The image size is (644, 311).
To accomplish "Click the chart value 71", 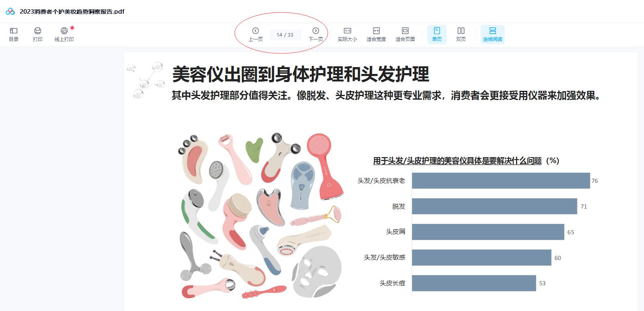I will tap(584, 207).
